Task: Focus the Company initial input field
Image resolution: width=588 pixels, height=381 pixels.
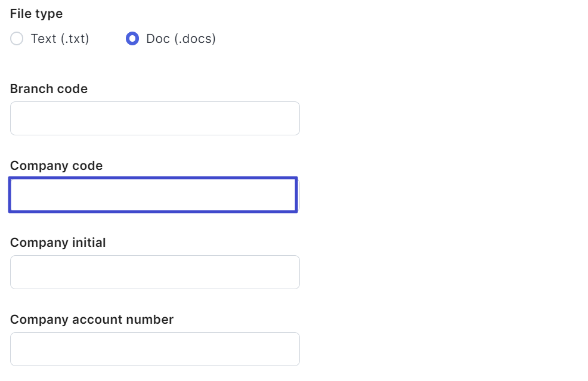Action: [x=154, y=272]
